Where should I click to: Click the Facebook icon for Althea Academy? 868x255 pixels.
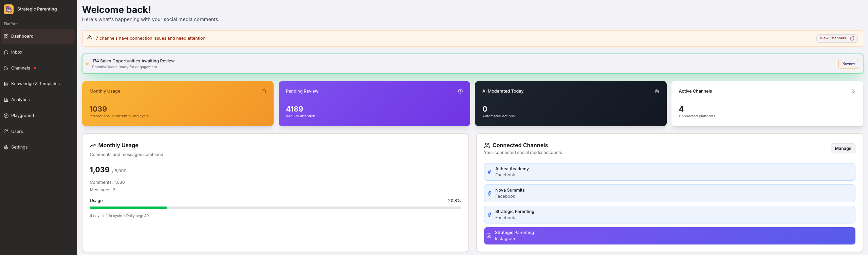[489, 172]
